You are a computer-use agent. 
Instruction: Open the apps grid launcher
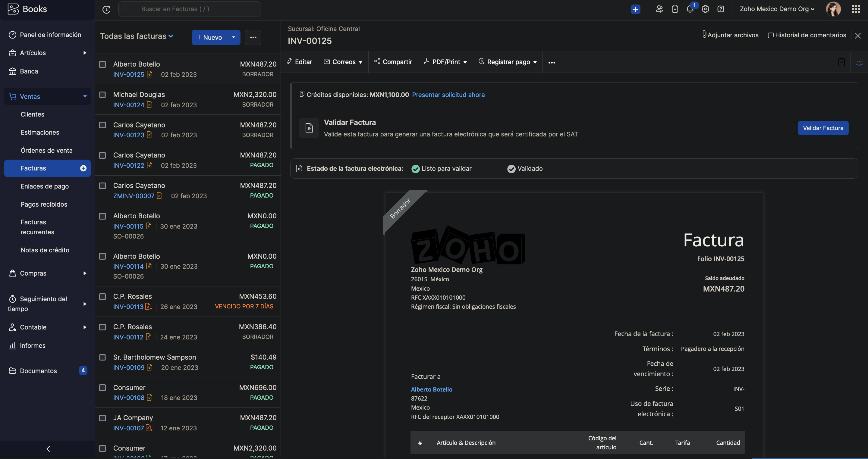coord(856,9)
